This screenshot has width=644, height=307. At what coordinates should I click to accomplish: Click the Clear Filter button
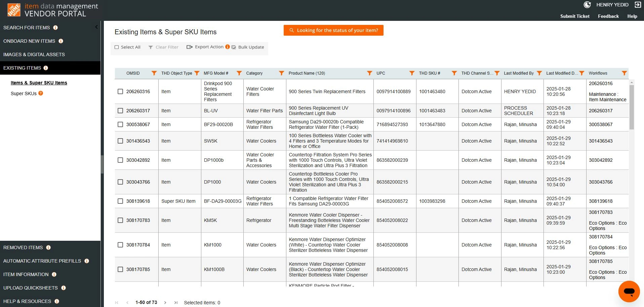coord(163,47)
